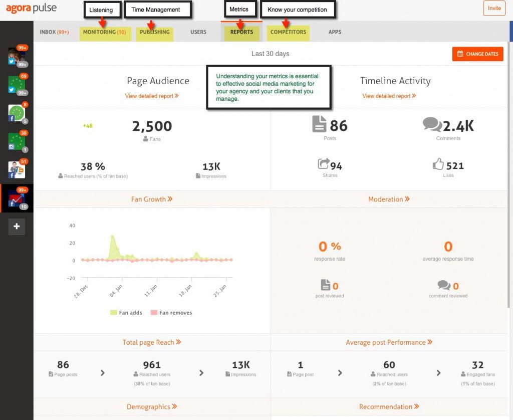Click "13K" Impressions in Total page Reach
This screenshot has height=420, width=513.
point(241,365)
